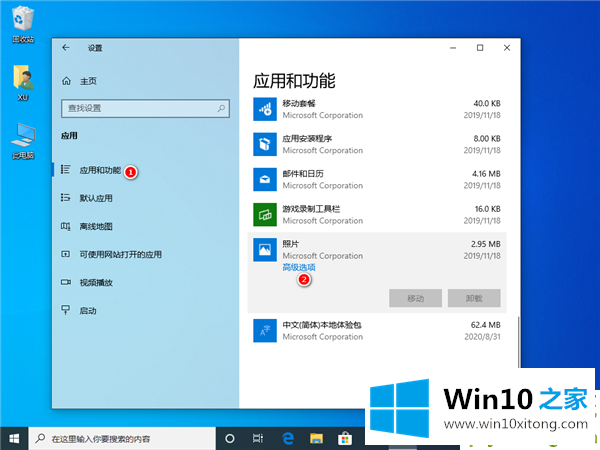The image size is (600, 450).
Task: Click the 卸载 button for 照片
Action: point(474,298)
